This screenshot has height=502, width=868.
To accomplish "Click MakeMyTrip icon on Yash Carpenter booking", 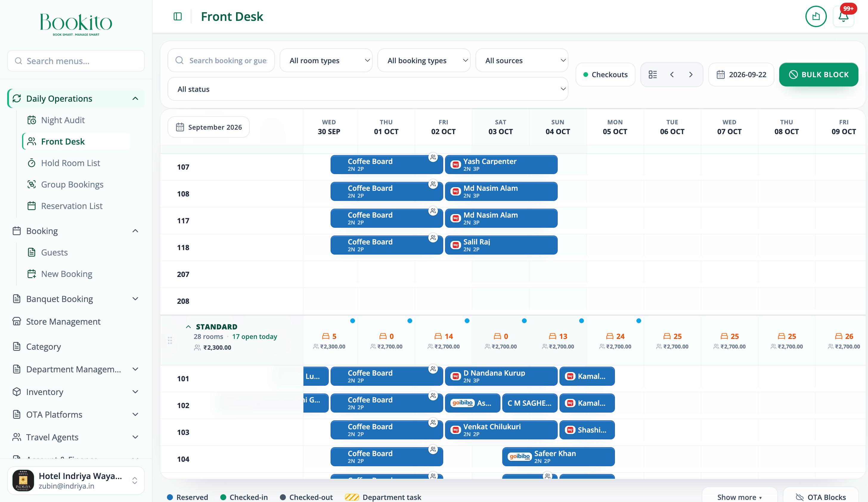I will click(x=455, y=165).
